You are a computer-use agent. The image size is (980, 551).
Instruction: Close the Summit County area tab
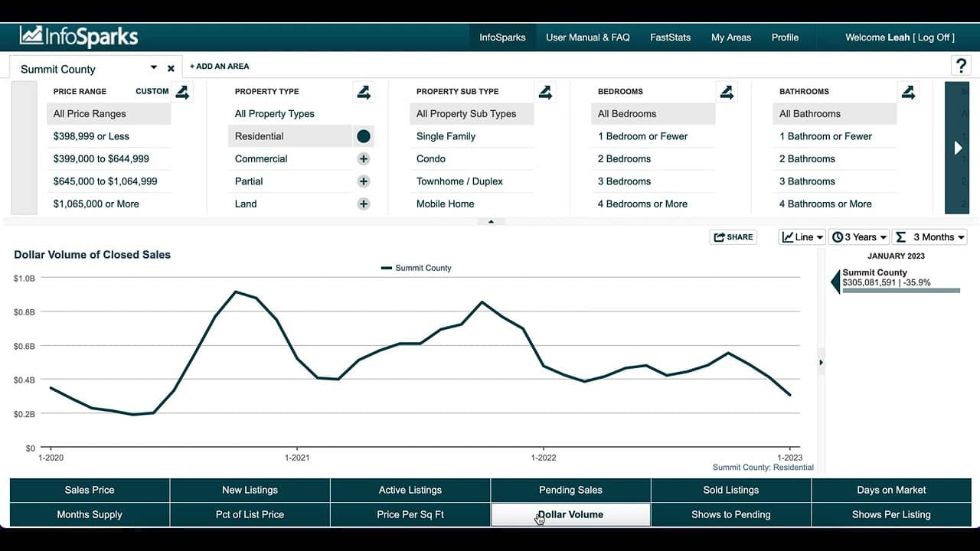171,68
